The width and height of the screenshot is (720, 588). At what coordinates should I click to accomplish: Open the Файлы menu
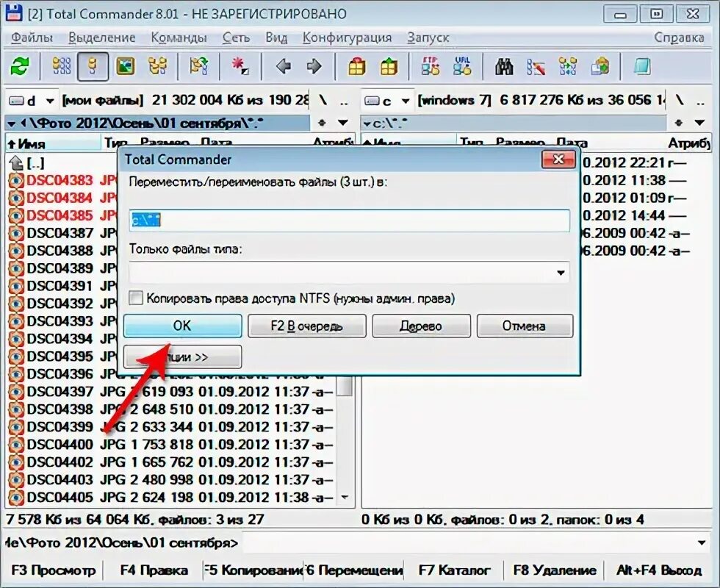click(x=32, y=37)
